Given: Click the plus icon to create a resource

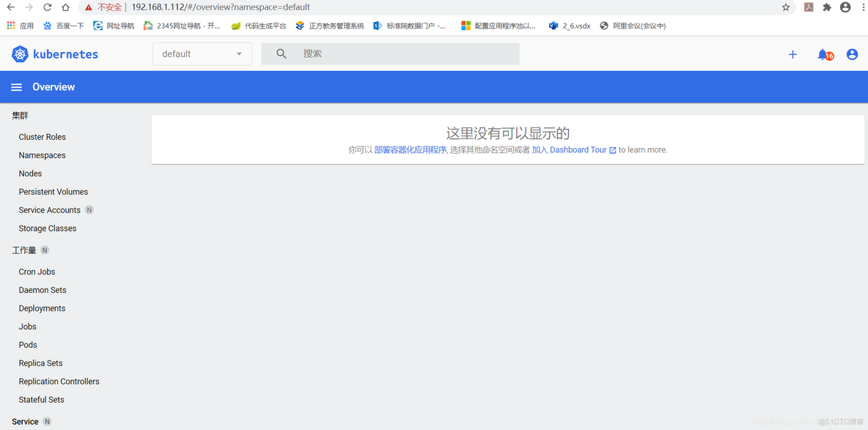Looking at the screenshot, I should (x=792, y=53).
